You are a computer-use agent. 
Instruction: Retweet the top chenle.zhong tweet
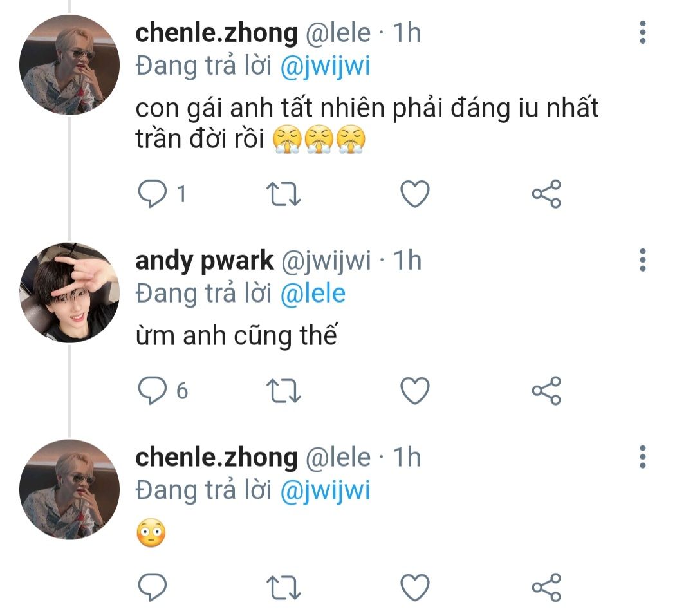click(284, 194)
